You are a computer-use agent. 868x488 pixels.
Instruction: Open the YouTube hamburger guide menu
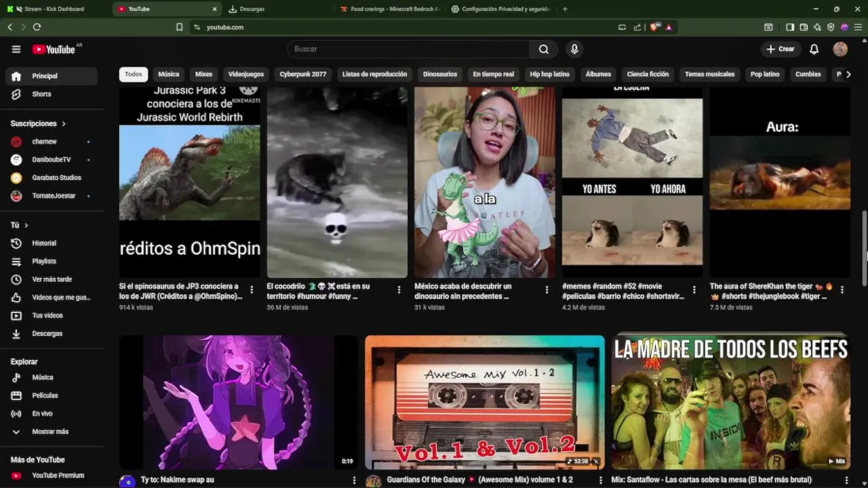click(x=16, y=49)
